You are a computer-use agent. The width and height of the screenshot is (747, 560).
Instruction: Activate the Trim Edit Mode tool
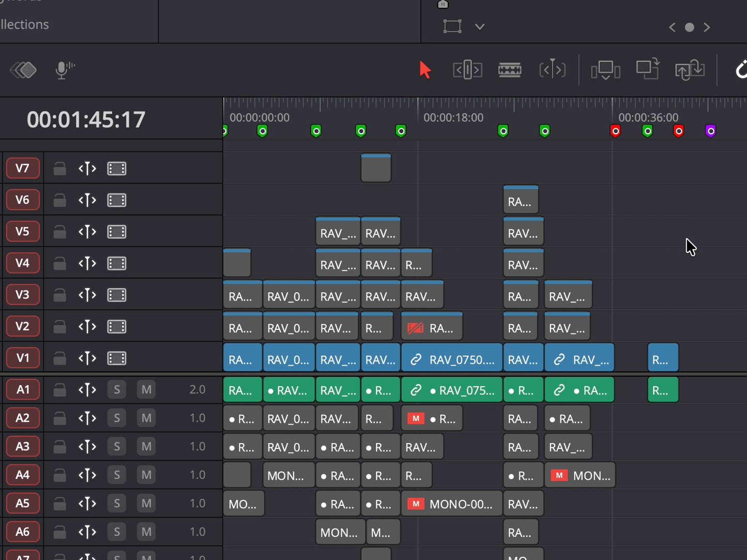point(467,69)
